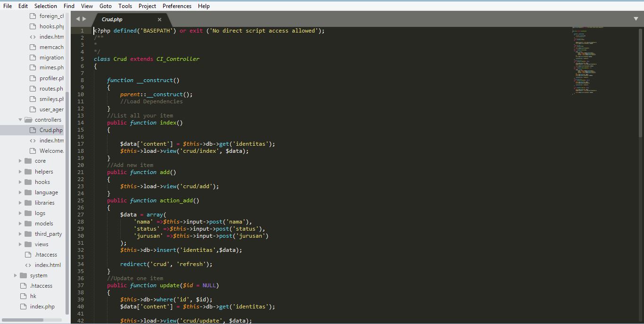Open the View menu

coord(87,6)
